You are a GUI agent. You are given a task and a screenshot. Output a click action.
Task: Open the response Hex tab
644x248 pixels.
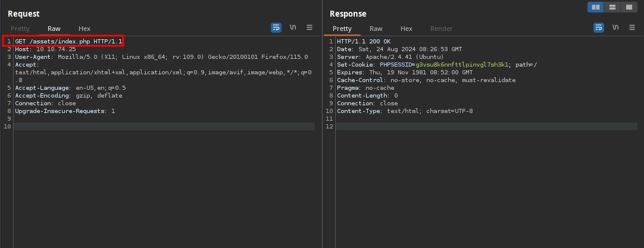tap(407, 29)
